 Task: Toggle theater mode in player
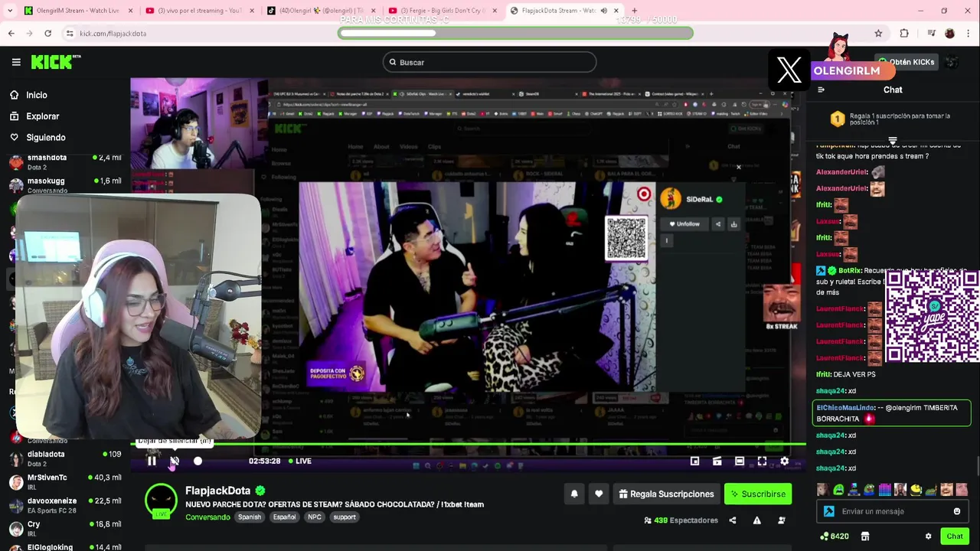click(739, 461)
